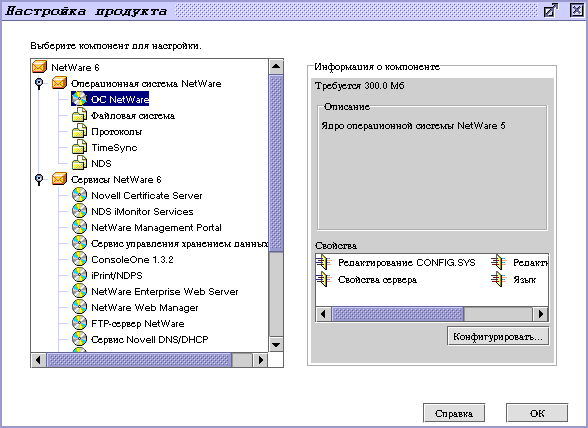Click the icon beside the truncated Редакти property

pyautogui.click(x=498, y=262)
